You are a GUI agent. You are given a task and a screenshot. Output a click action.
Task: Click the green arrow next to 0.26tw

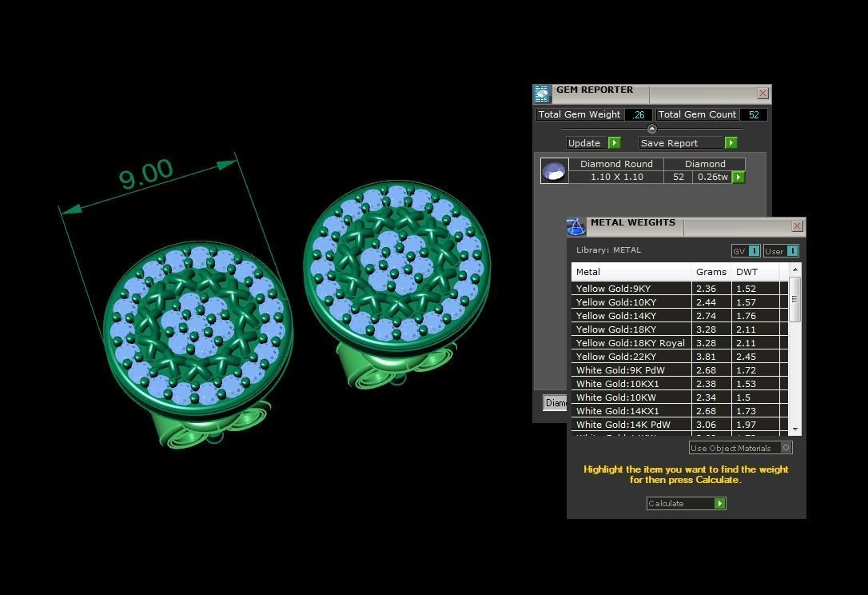[x=739, y=178]
